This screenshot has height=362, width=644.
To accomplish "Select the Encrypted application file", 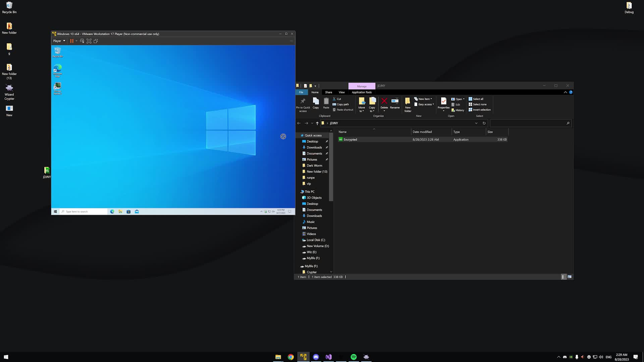I will (x=350, y=139).
